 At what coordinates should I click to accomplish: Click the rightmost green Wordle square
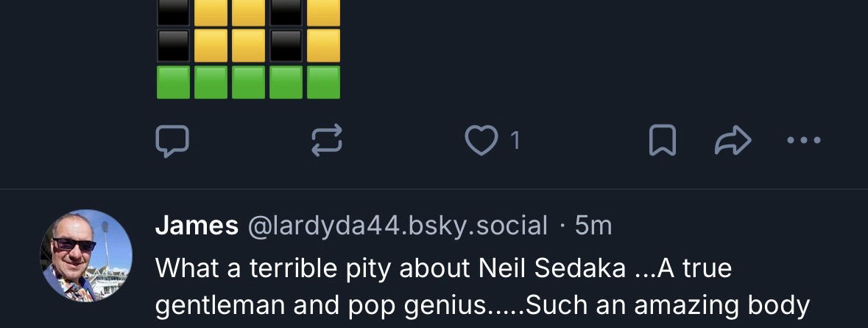323,83
